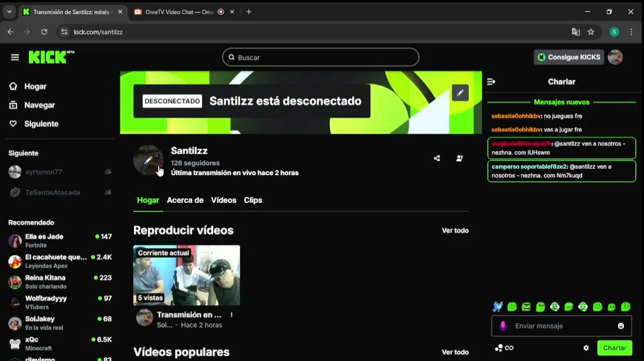Open recommended channel Wolfbradyyy
This screenshot has height=361, width=644.
60,302
